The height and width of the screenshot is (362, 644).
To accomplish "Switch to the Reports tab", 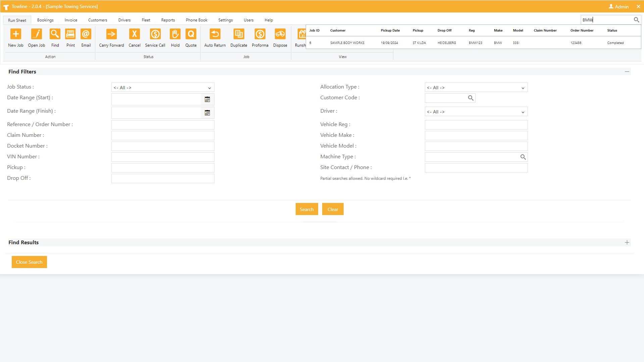I will pos(168,20).
